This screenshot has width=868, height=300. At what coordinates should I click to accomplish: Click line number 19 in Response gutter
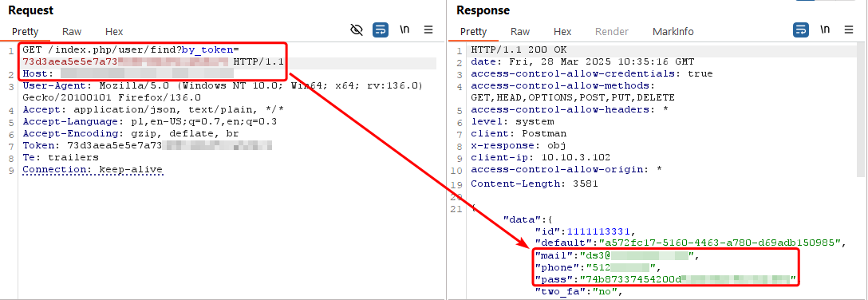pos(457,184)
